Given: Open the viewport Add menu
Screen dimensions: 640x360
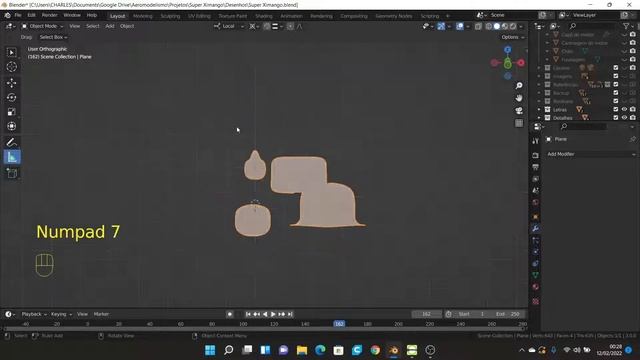Looking at the screenshot, I should tap(110, 26).
